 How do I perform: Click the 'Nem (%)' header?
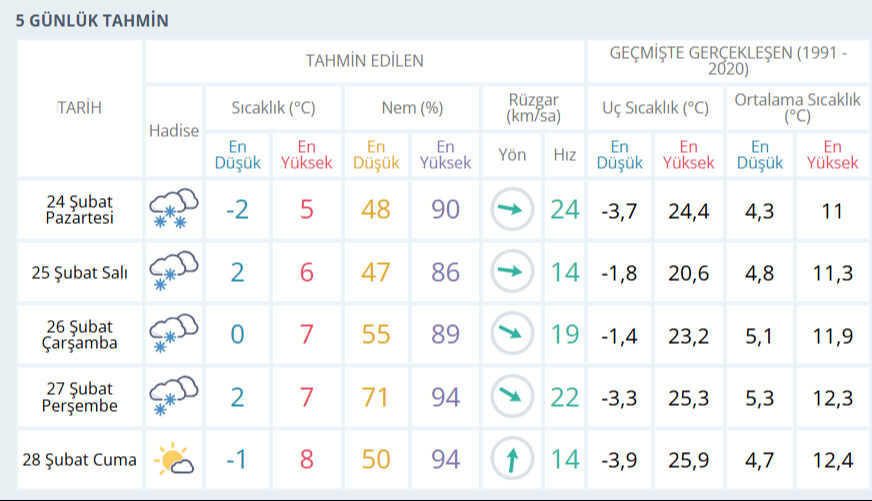[412, 108]
